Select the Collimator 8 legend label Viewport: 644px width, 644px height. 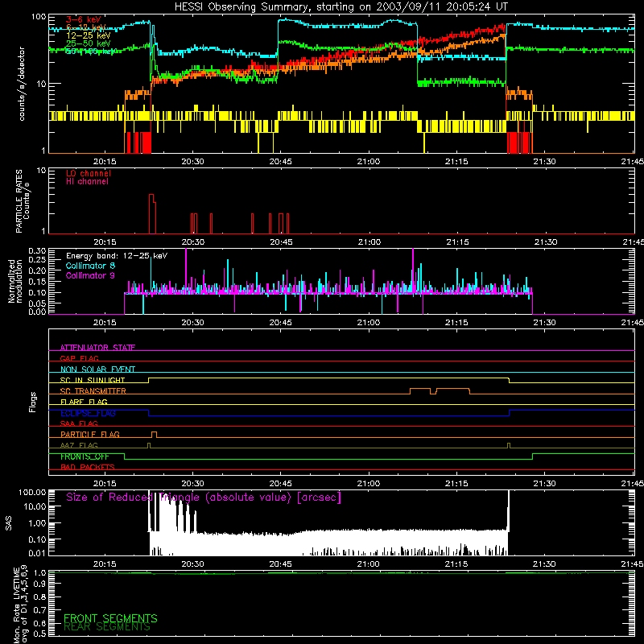90,266
